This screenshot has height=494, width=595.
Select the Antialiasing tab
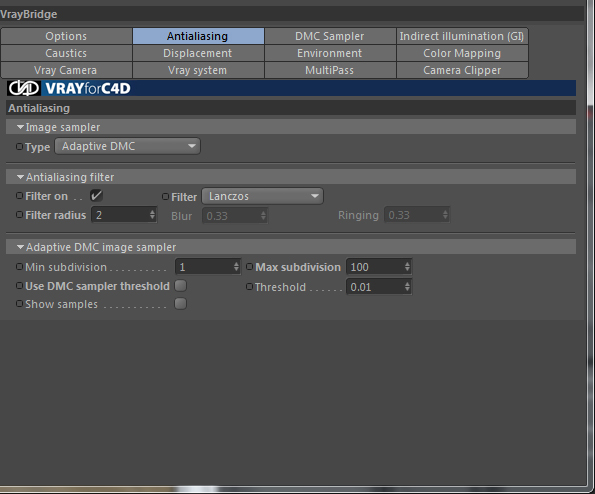(198, 36)
